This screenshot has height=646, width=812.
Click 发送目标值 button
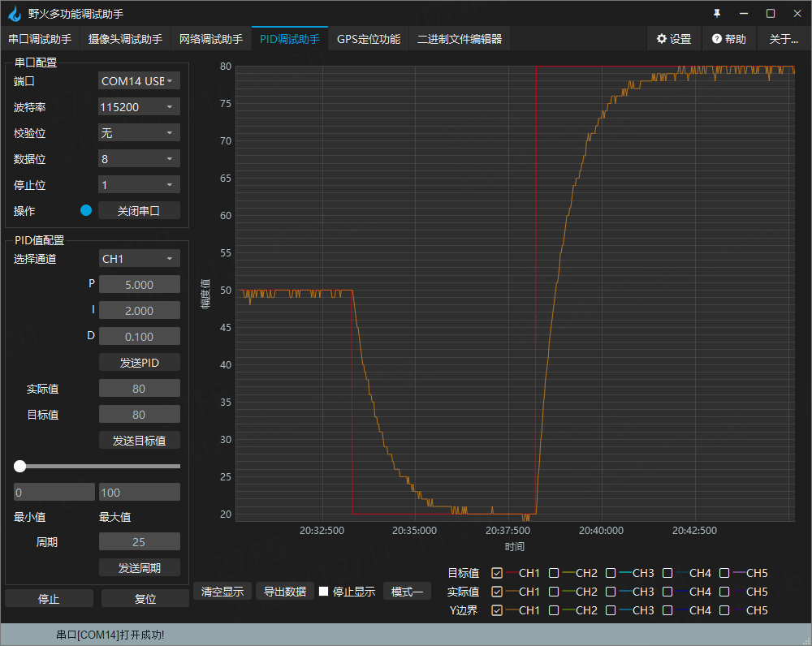(x=140, y=440)
